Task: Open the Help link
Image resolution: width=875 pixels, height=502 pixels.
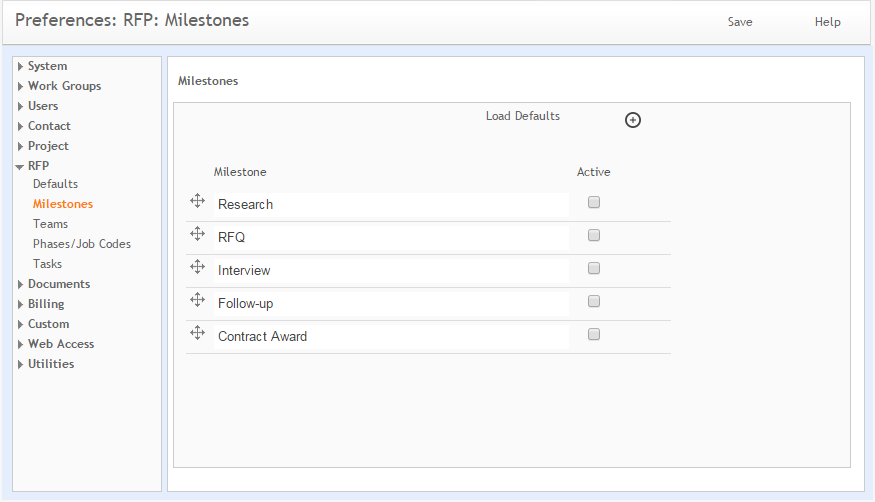Action: click(828, 22)
